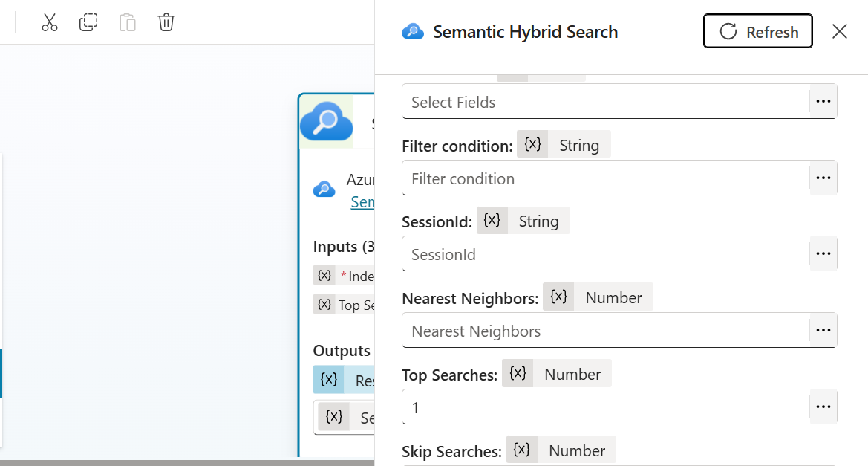Click the Top Searches Number type label
This screenshot has width=868, height=466.
click(572, 374)
